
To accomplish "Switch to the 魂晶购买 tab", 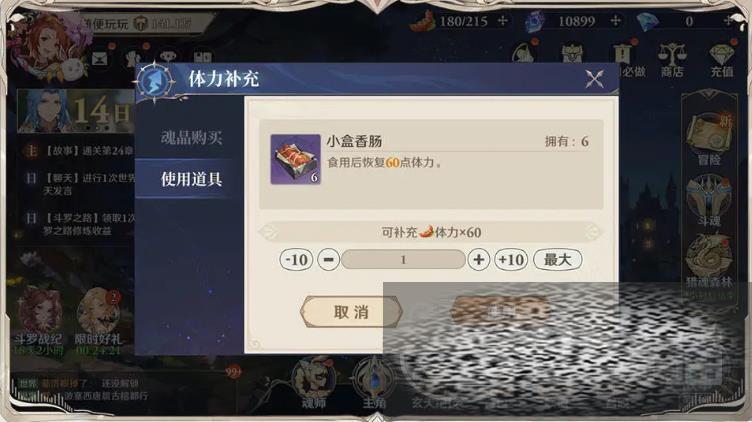I will coord(191,138).
